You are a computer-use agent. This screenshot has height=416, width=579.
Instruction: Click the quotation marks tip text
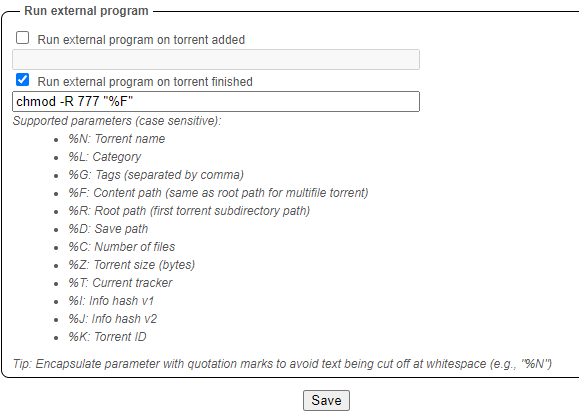[282, 364]
